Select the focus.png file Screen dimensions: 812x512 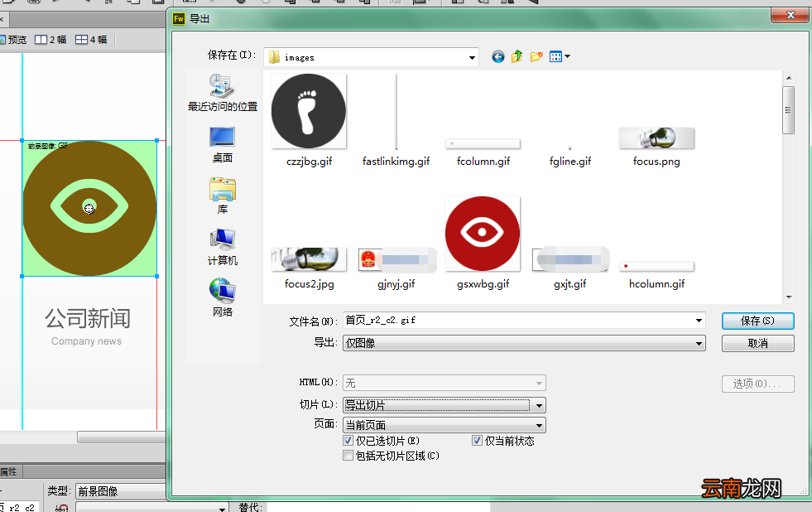point(656,147)
